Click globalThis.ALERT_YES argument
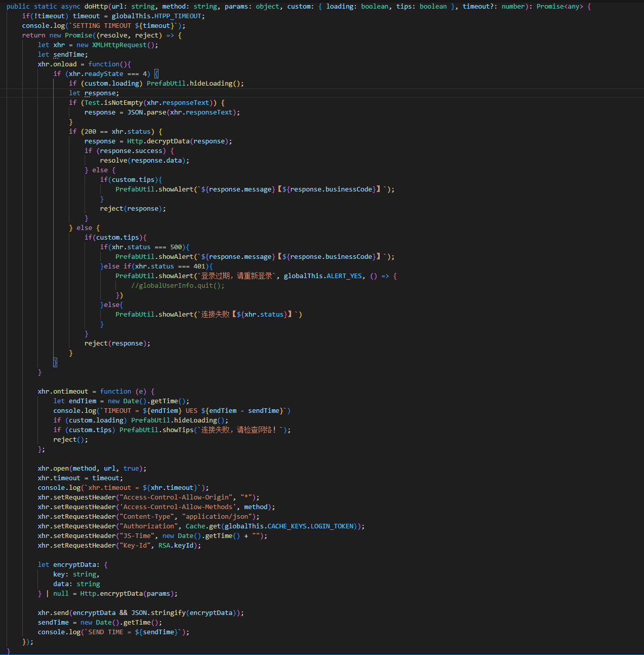This screenshot has width=644, height=655. pos(323,276)
